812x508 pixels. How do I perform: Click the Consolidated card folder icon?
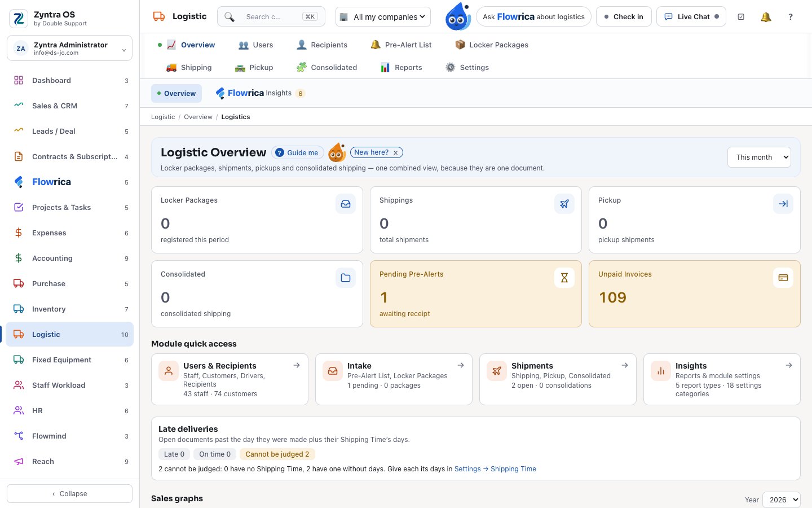coord(346,278)
